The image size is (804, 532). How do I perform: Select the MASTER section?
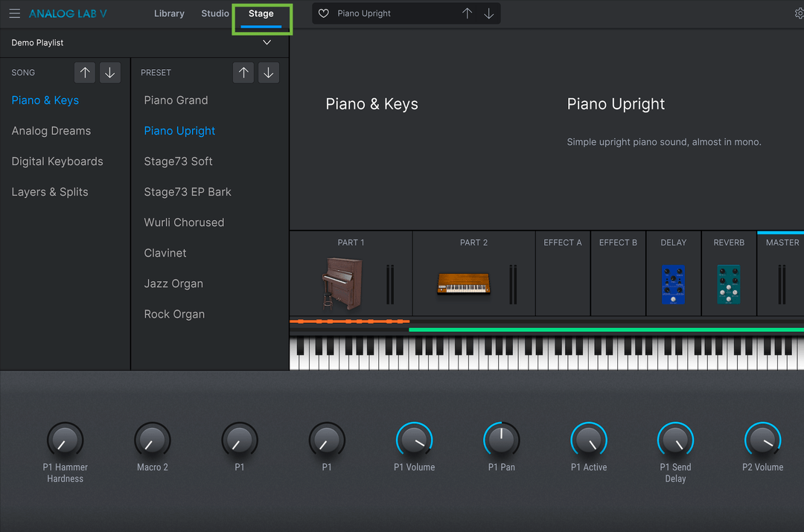coord(781,273)
